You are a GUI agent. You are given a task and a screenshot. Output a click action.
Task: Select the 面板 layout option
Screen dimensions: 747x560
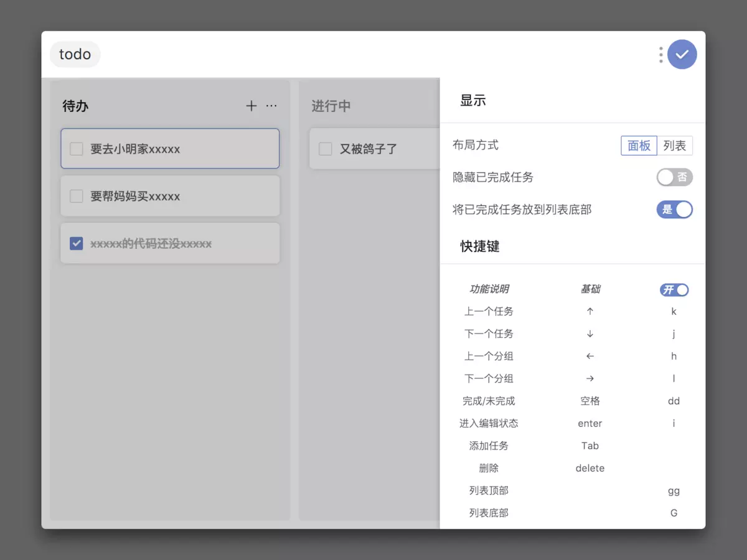pos(639,145)
